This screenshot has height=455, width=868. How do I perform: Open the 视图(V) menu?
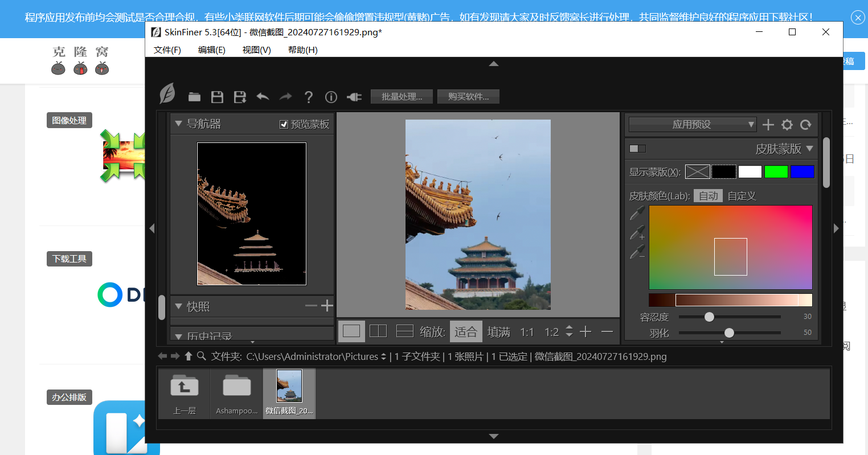(x=257, y=50)
